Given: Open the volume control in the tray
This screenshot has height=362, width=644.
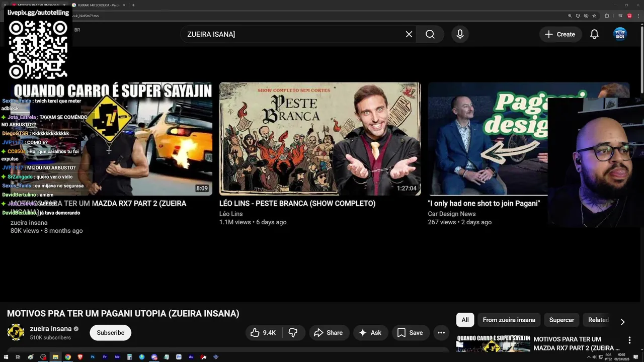Looking at the screenshot, I should (x=594, y=357).
